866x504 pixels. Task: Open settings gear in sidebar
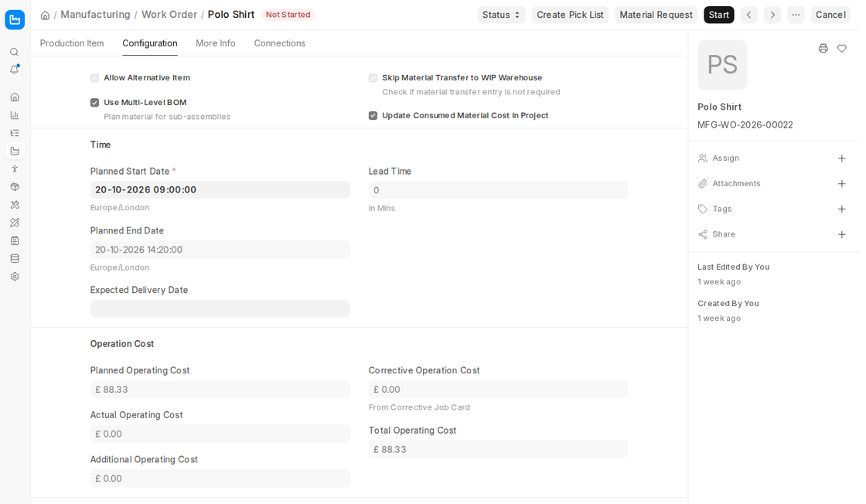click(15, 277)
